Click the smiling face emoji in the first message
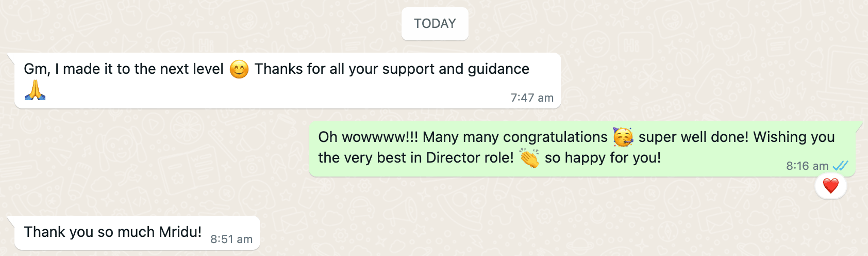The image size is (868, 256). coord(239,69)
